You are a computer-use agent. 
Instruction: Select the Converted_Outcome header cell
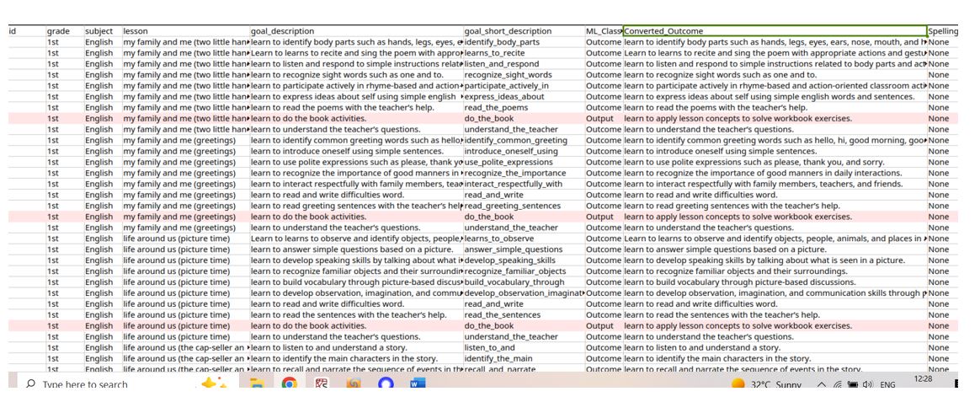coord(775,31)
